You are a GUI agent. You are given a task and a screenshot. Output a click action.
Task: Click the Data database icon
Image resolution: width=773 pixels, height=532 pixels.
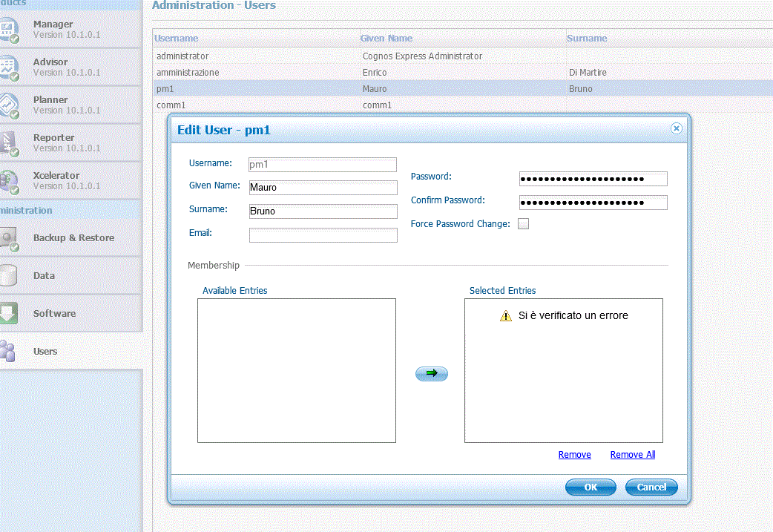tap(8, 275)
